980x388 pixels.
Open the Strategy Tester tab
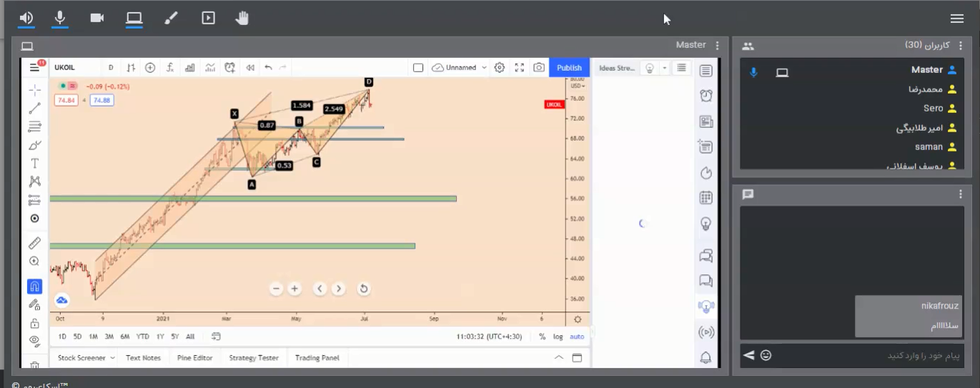(x=254, y=358)
